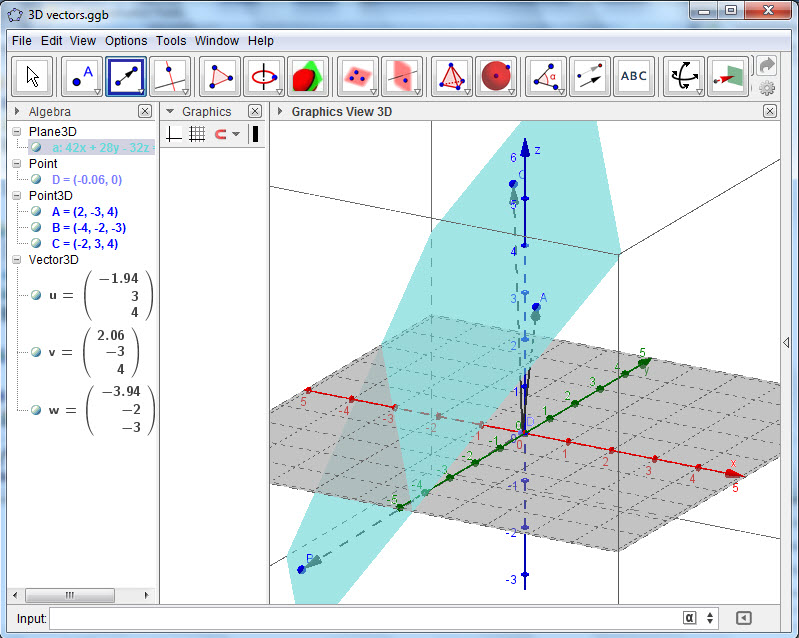Viewport: 799px width, 638px height.
Task: Open the Options menu
Action: [x=126, y=41]
